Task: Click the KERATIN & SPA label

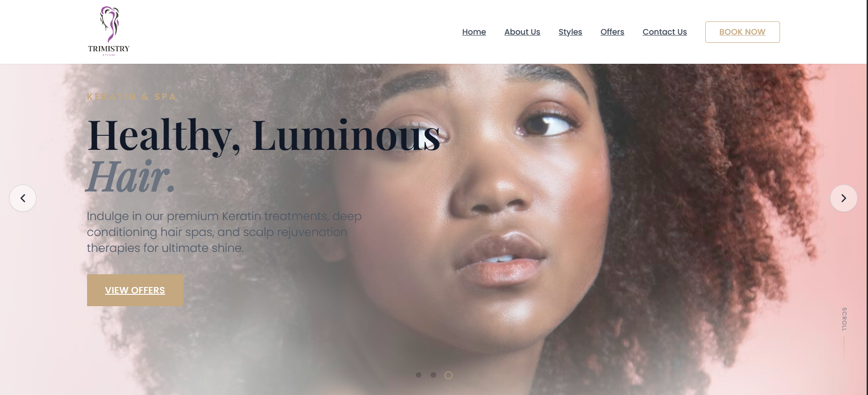Action: coord(131,97)
